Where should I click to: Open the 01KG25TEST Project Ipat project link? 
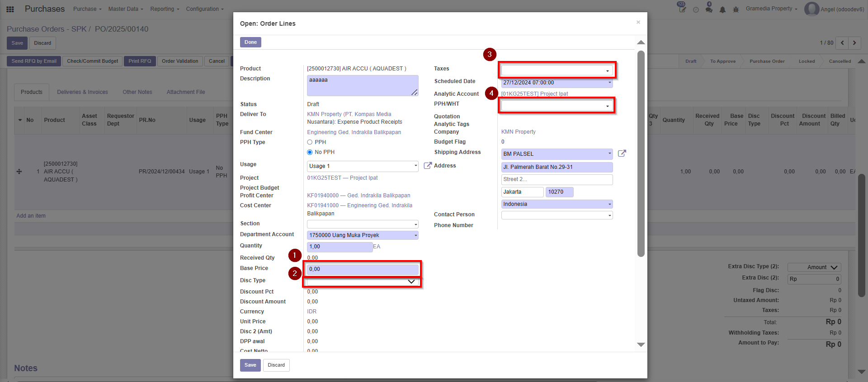[x=342, y=178]
